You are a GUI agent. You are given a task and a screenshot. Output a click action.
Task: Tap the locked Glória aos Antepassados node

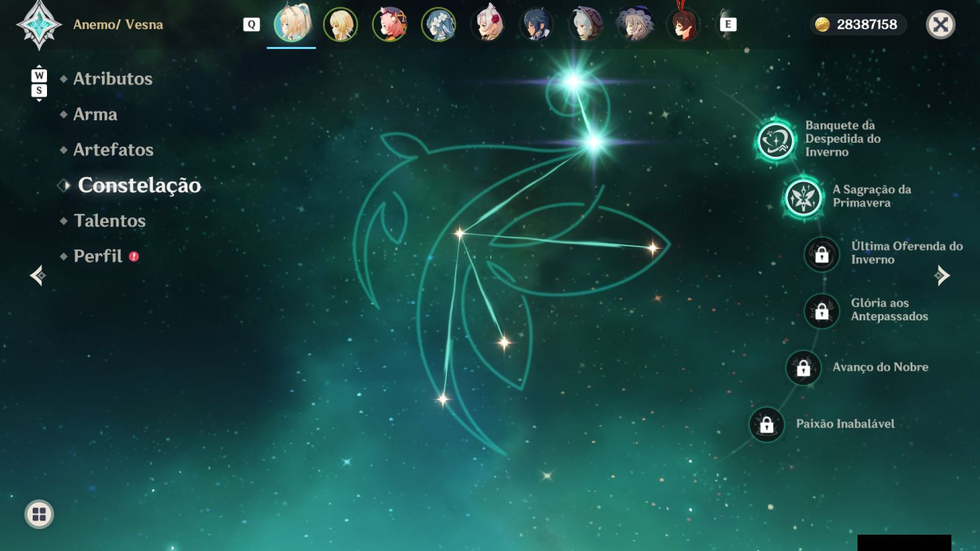coord(822,311)
